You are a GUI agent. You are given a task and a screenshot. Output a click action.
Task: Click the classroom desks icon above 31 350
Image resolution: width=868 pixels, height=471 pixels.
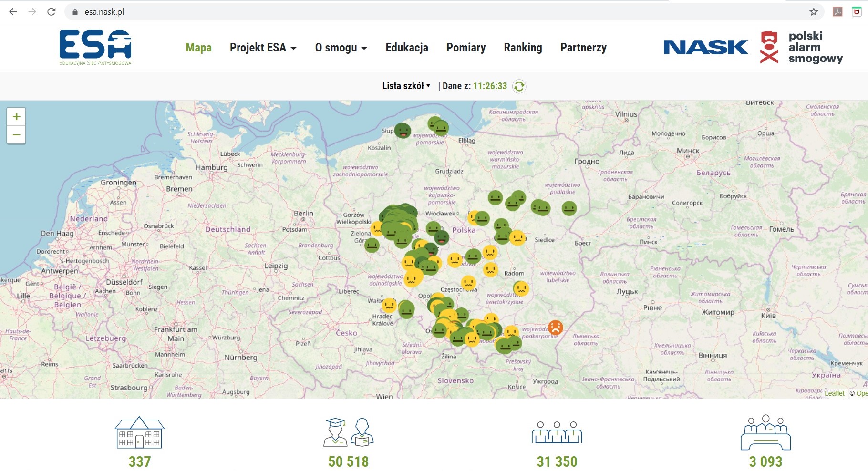click(557, 432)
